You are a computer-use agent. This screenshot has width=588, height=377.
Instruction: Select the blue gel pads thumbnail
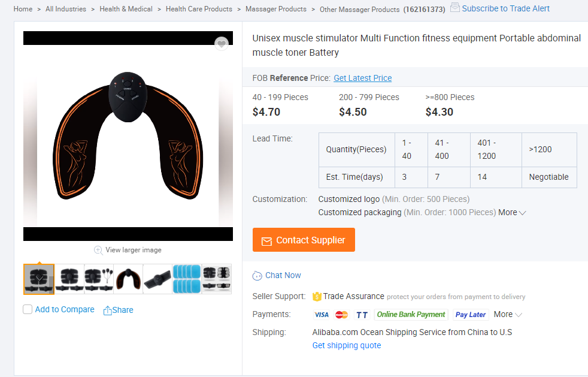(x=187, y=279)
